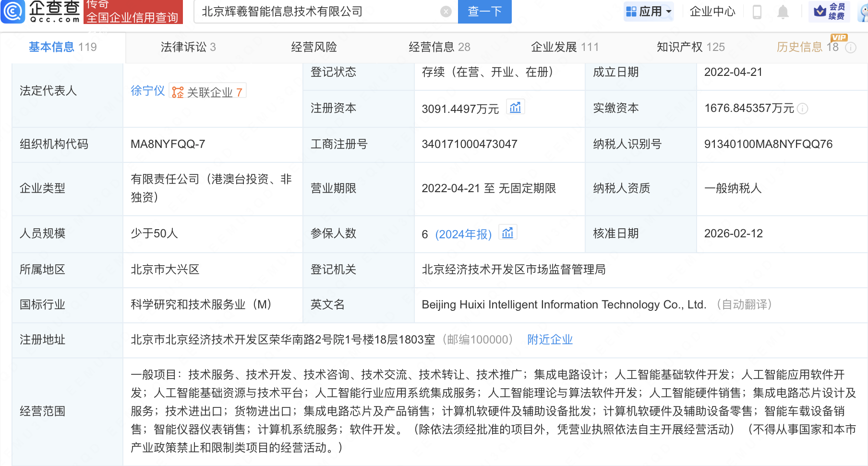Image resolution: width=868 pixels, height=466 pixels.
Task: Click the 附近企业 link
Action: pos(550,340)
